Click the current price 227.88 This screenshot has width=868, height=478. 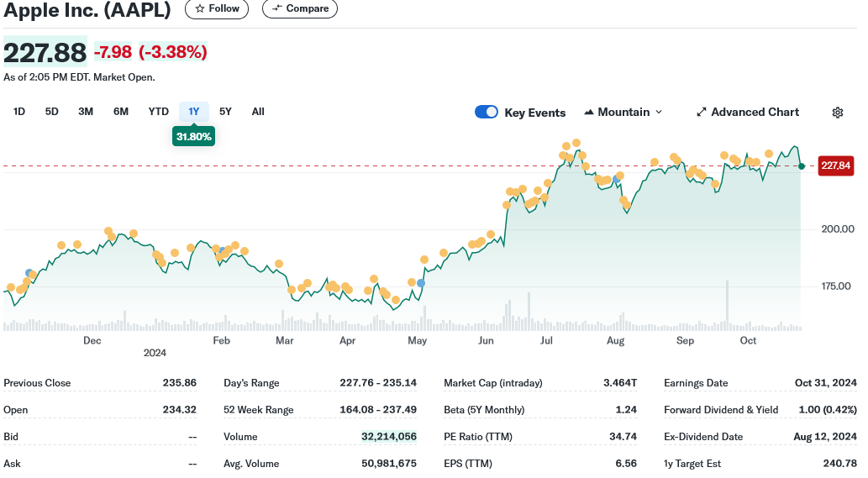(45, 52)
